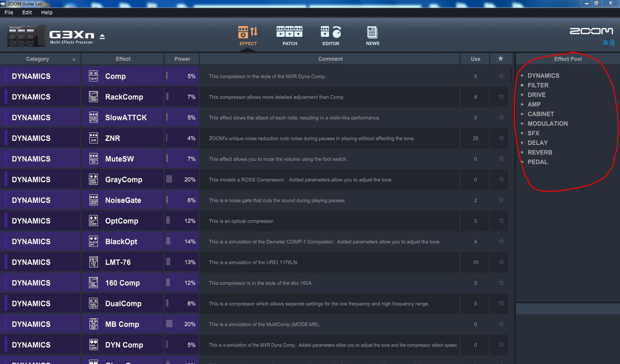Expand CABINET in Effect Pool
620x364 pixels.
coord(523,114)
